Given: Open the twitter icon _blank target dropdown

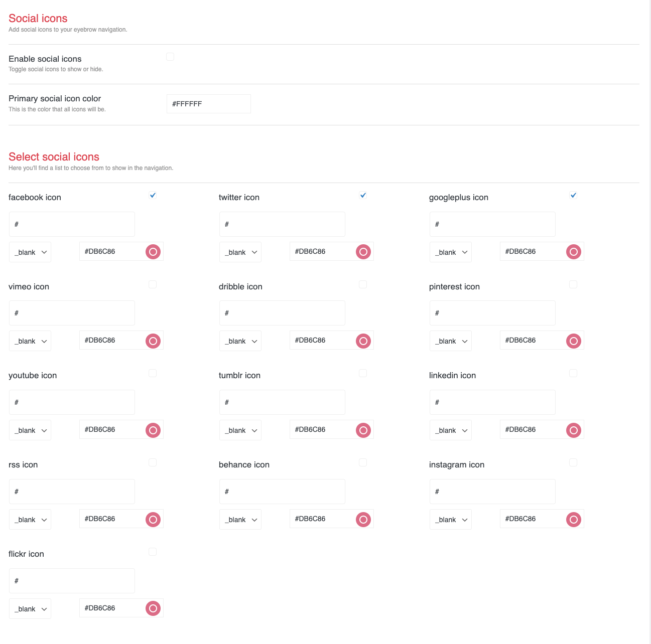Looking at the screenshot, I should tap(240, 252).
